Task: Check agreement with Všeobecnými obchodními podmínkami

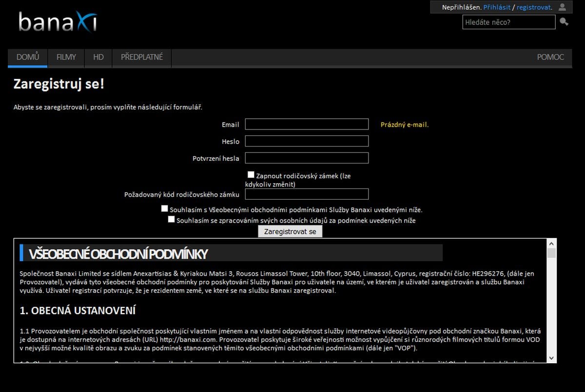Action: (x=165, y=208)
